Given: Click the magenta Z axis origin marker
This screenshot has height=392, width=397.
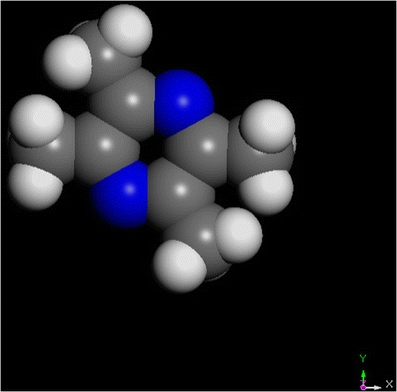Looking at the screenshot, I should tap(363, 387).
